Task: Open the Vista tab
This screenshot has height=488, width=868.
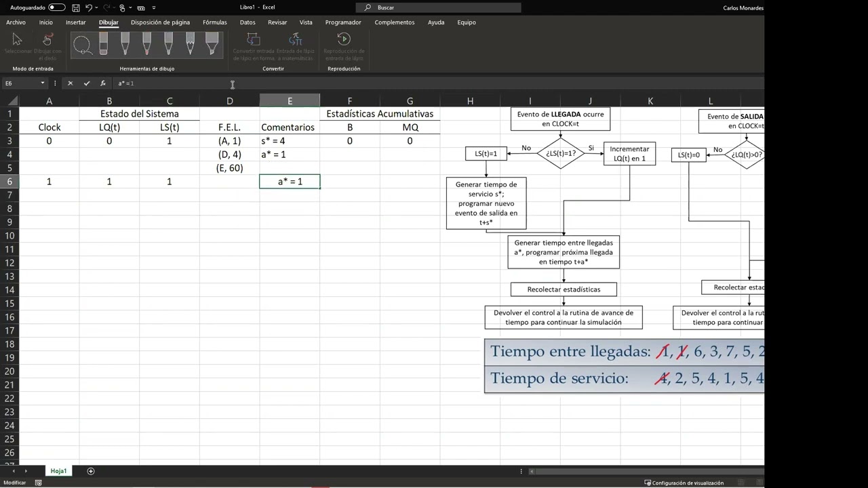Action: coord(306,22)
